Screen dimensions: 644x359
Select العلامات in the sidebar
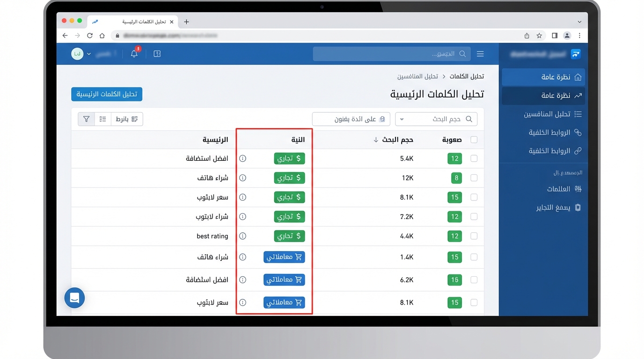(x=558, y=189)
